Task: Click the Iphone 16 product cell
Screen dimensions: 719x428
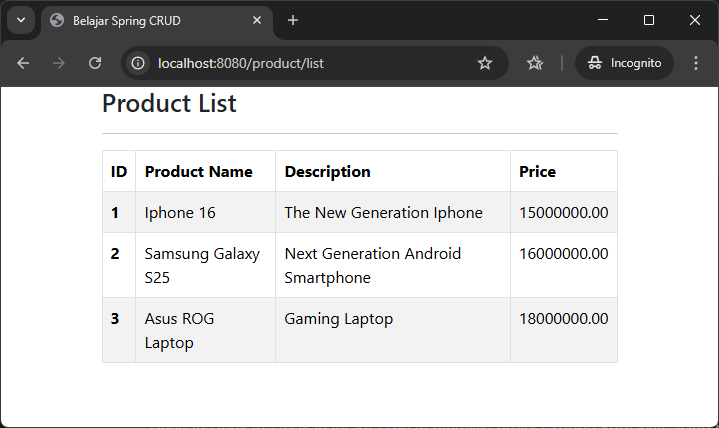Action: [x=180, y=212]
